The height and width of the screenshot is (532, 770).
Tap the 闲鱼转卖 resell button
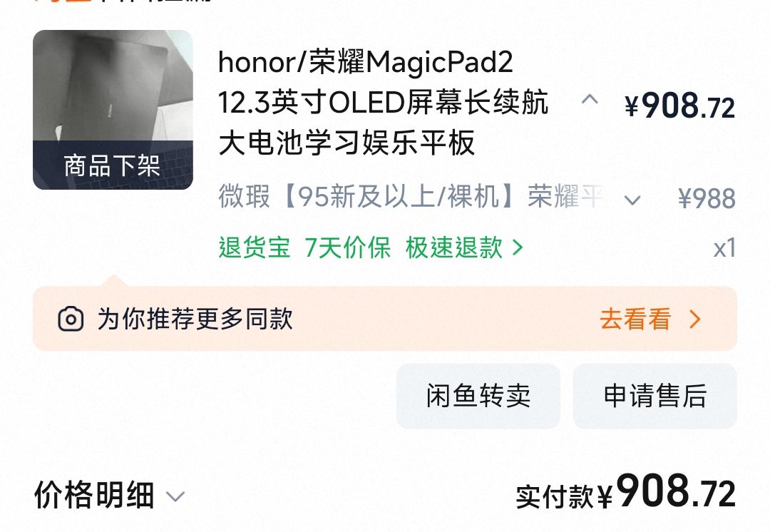click(x=478, y=396)
